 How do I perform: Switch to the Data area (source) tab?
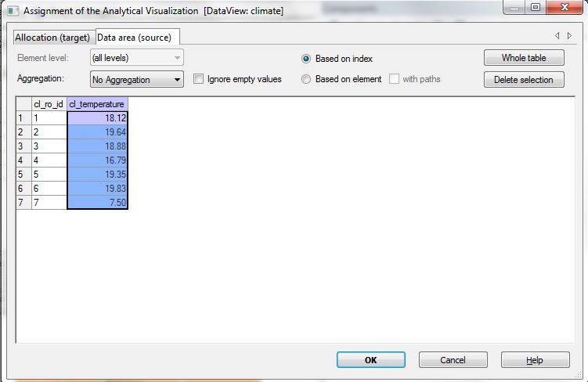[x=138, y=37]
